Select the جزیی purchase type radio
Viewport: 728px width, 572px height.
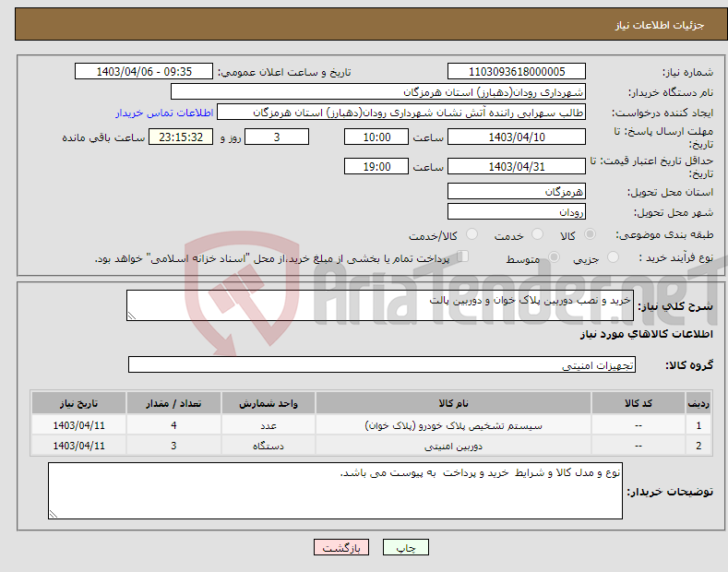point(613,256)
